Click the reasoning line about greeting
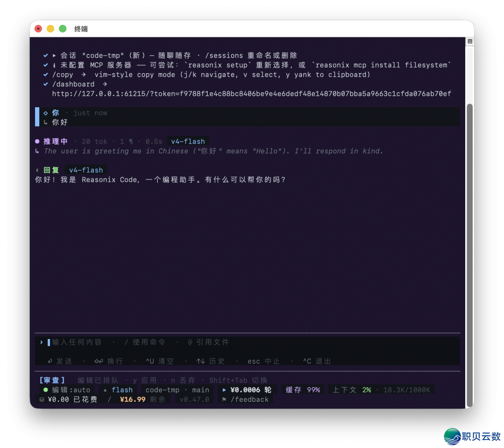This screenshot has width=504, height=448. coord(213,151)
